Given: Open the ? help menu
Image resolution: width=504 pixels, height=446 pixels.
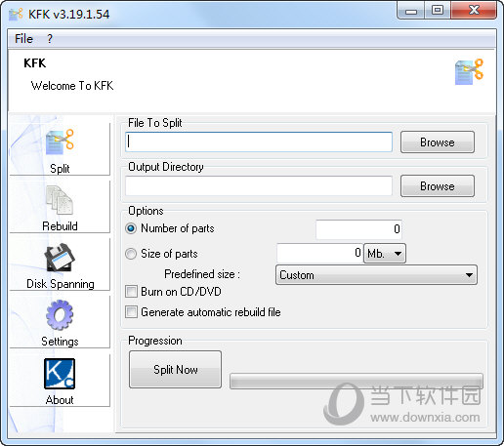Looking at the screenshot, I should [x=50, y=39].
